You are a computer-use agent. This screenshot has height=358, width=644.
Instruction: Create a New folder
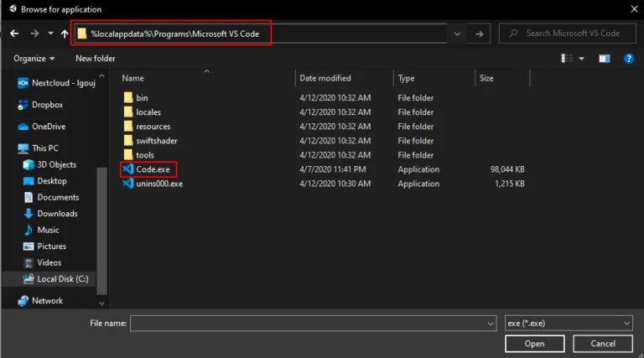pos(96,59)
